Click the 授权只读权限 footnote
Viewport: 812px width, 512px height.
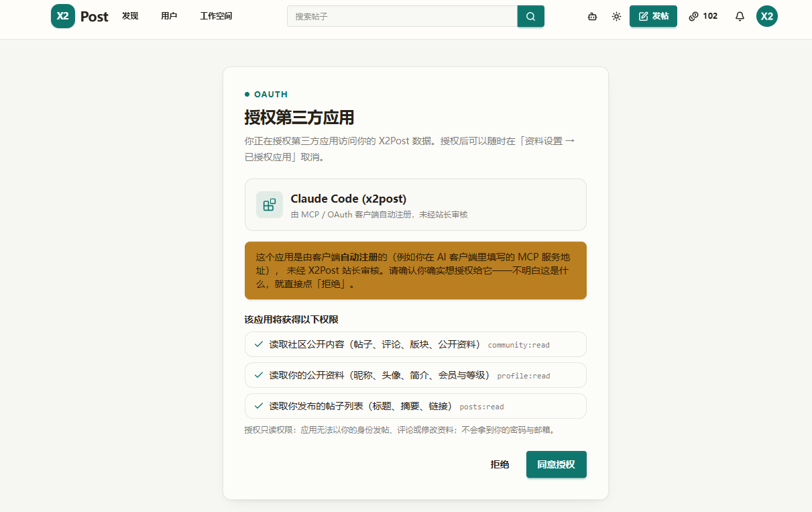(402, 430)
